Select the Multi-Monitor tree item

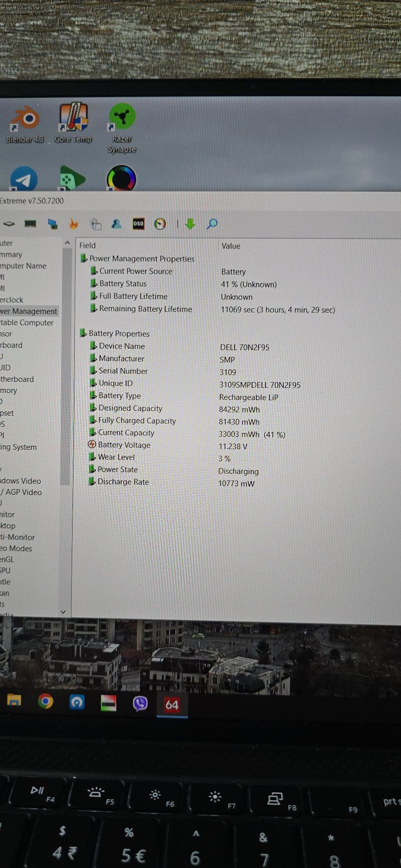point(17,537)
